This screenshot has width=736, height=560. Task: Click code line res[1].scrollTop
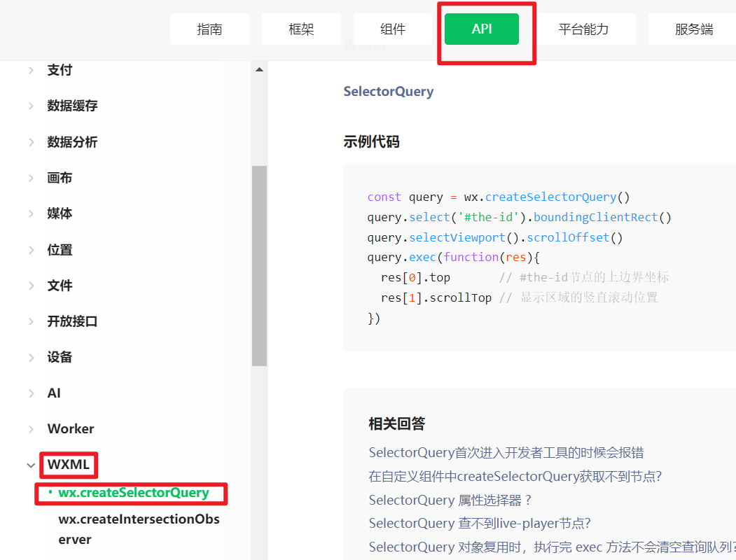[x=519, y=297]
